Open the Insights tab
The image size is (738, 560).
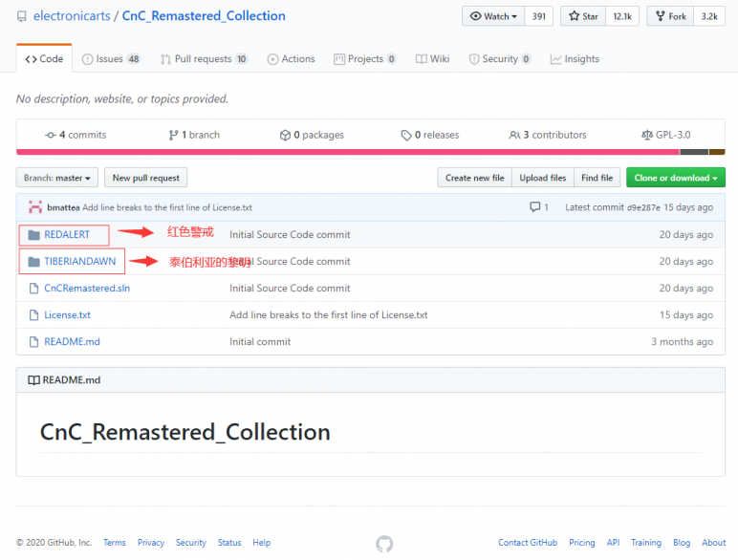coord(575,59)
